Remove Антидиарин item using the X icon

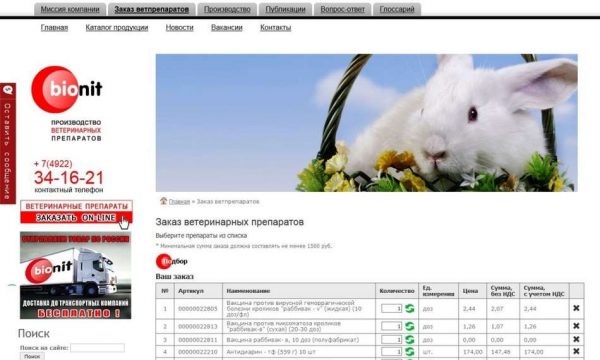point(576,351)
